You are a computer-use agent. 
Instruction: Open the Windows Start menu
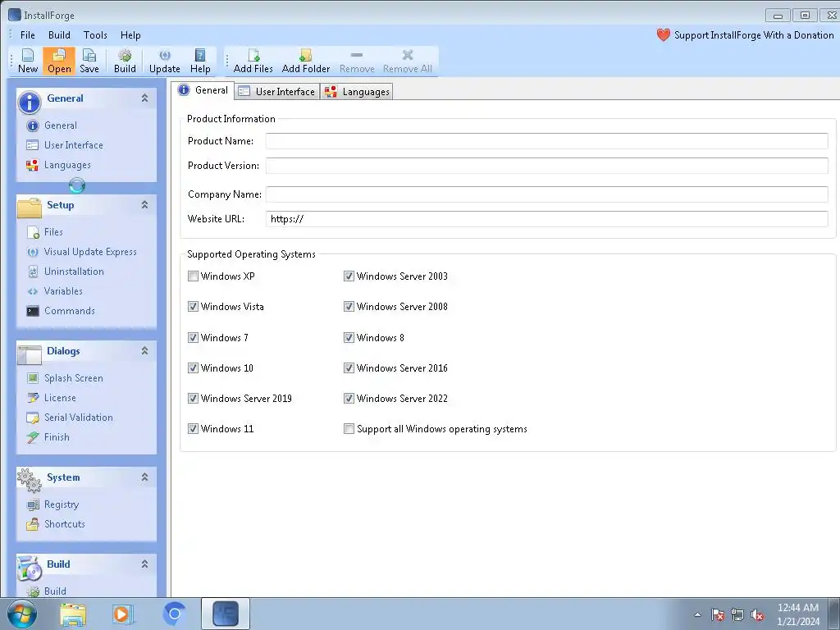[22, 614]
